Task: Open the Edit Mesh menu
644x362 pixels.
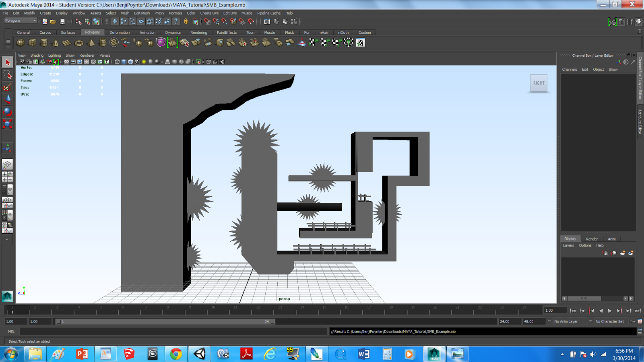Action: 142,13
